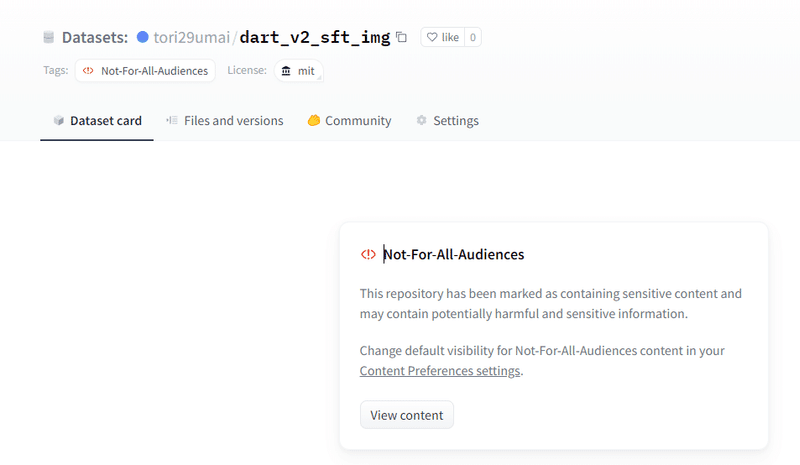The width and height of the screenshot is (800, 465).
Task: Open the Content Preferences settings link
Action: tap(440, 371)
